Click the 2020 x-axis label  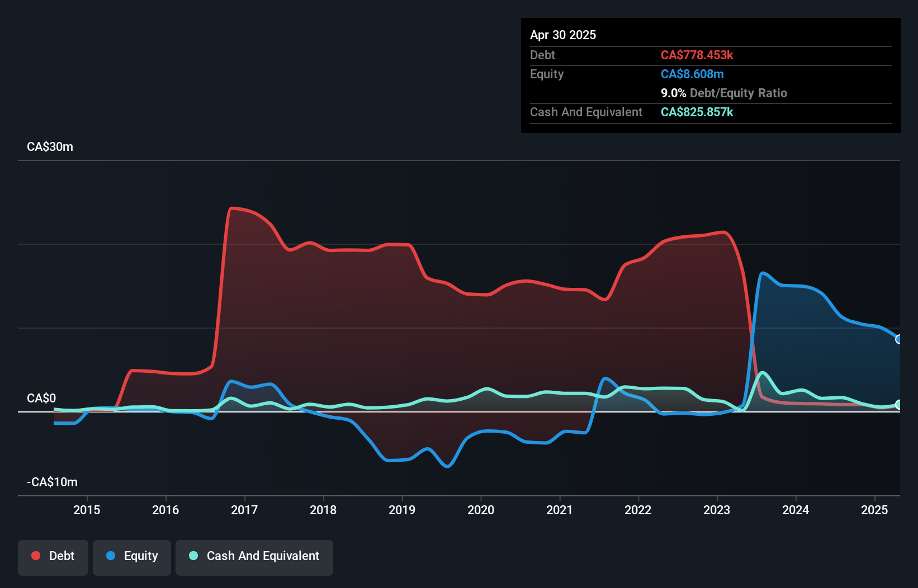481,510
